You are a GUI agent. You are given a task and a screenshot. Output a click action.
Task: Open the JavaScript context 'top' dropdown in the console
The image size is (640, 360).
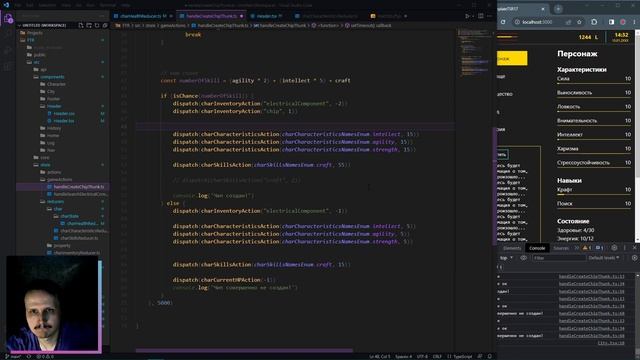point(506,258)
